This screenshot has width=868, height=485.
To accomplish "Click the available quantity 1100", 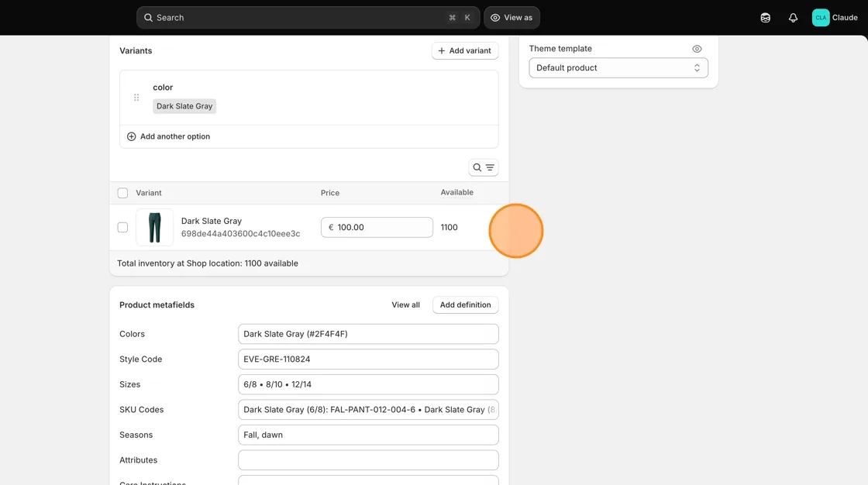I will [449, 227].
